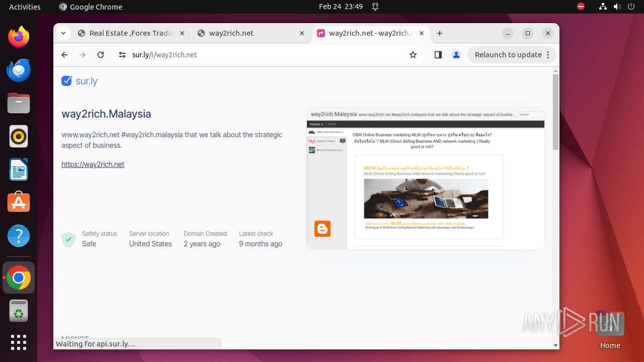Select the way2rich.net - way2rich sur.ly tab
Viewport: 644px width, 362px height.
click(371, 33)
